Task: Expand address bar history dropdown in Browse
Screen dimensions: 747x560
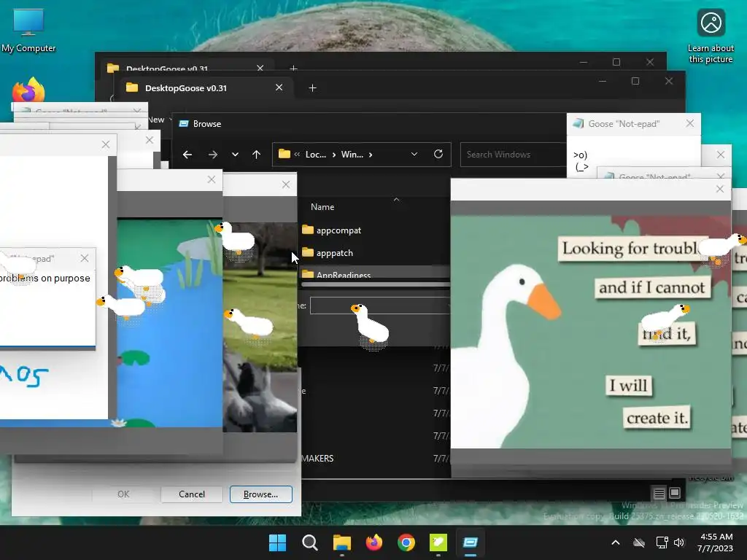Action: coord(414,154)
